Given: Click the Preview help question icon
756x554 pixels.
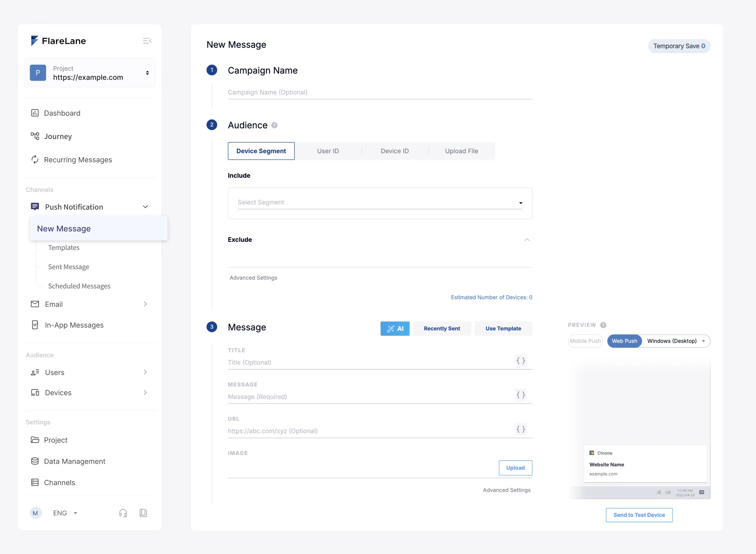Looking at the screenshot, I should click(603, 325).
